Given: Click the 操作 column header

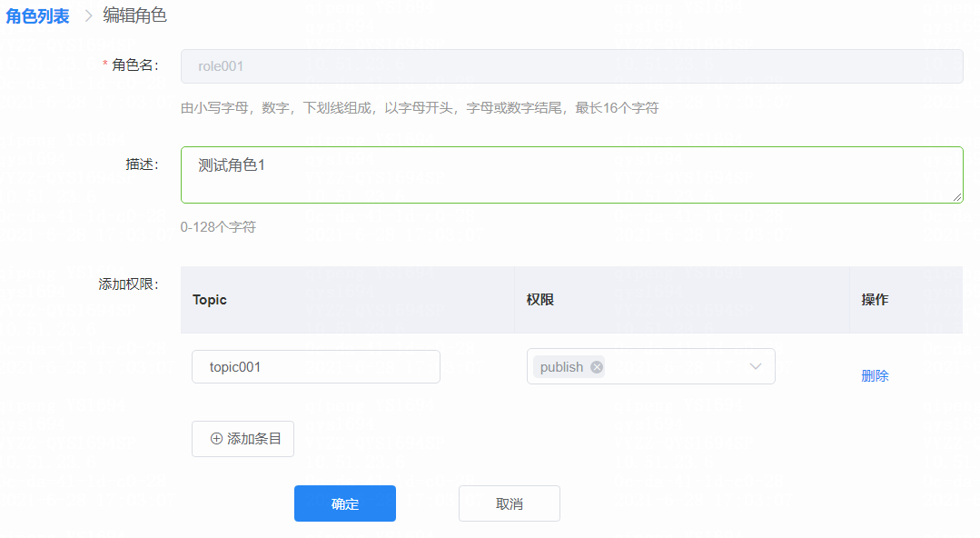Looking at the screenshot, I should pyautogui.click(x=875, y=300).
